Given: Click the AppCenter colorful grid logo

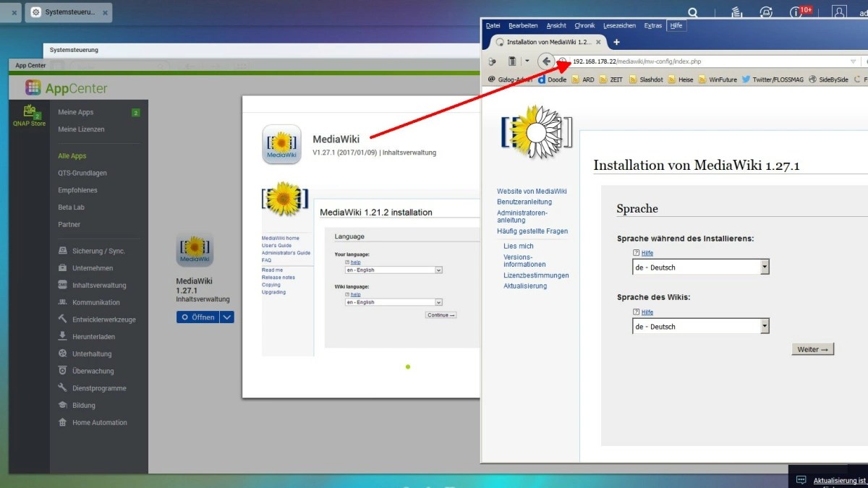Looking at the screenshot, I should [x=33, y=88].
